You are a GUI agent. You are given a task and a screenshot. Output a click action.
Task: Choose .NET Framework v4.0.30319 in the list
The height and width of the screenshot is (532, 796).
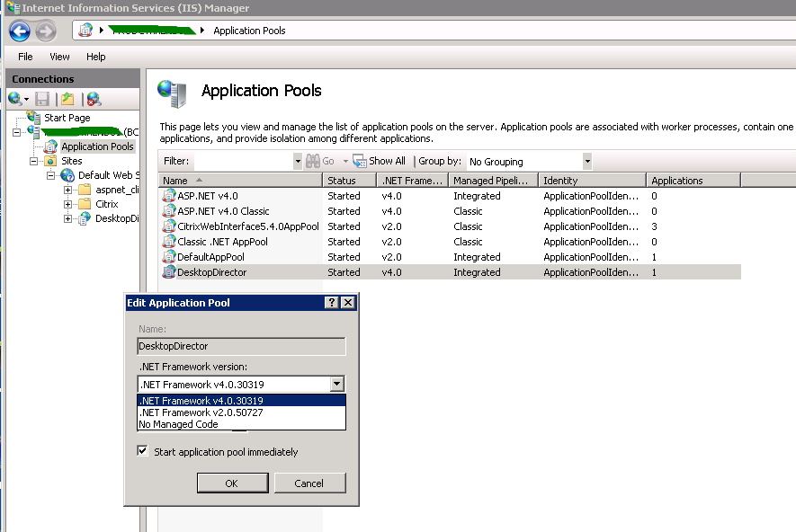tap(241, 401)
